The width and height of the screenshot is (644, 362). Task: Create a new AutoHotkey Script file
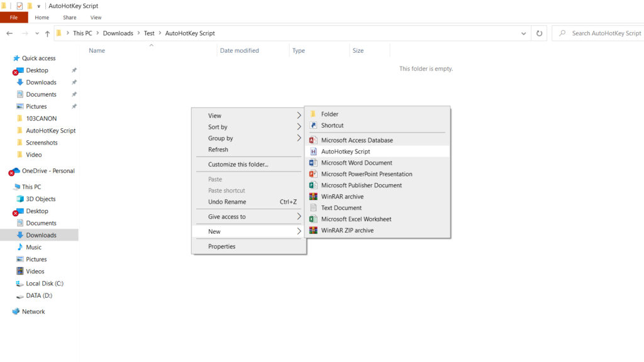click(377, 151)
